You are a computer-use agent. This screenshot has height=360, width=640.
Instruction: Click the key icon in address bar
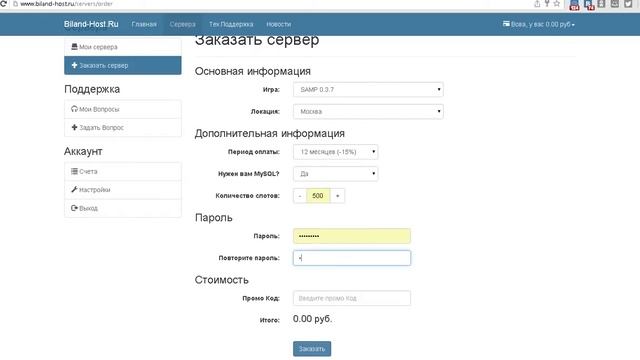tap(547, 4)
